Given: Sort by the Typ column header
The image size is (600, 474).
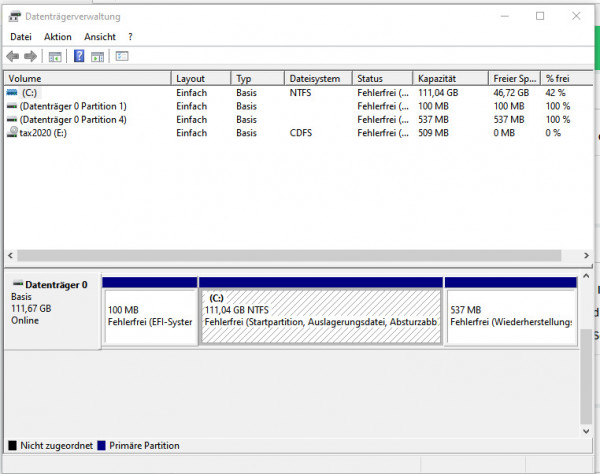Looking at the screenshot, I should pos(258,78).
